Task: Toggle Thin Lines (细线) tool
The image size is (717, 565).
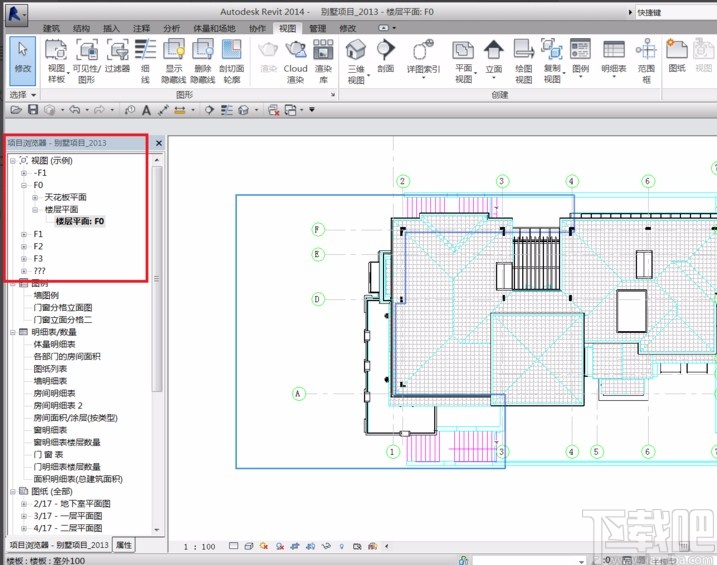Action: [x=145, y=61]
